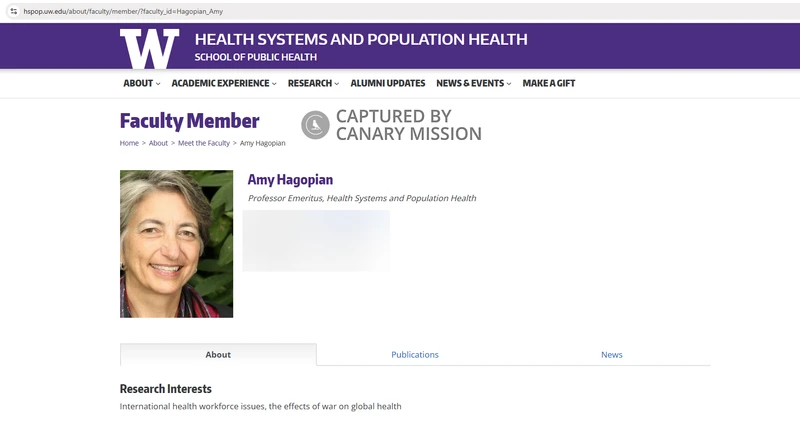Click the Professor Emeritus title text

tap(362, 198)
